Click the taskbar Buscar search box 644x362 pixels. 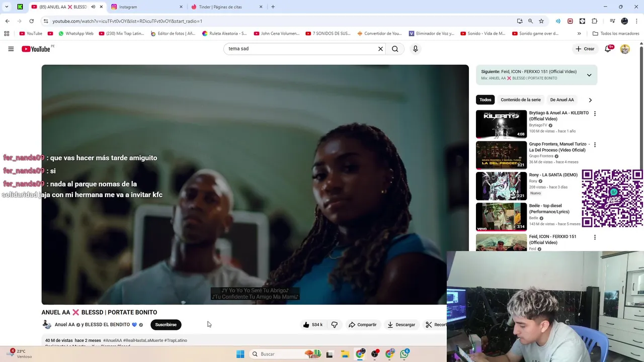285,354
